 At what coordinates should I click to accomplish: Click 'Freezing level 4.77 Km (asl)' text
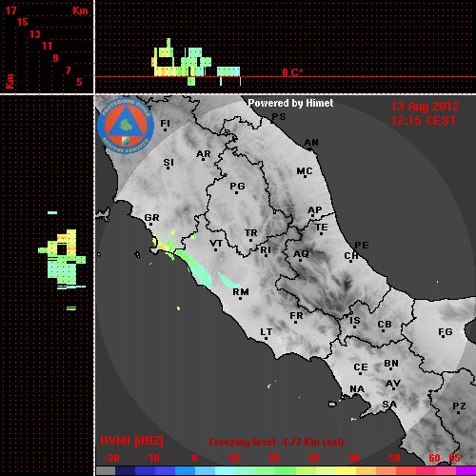[276, 442]
